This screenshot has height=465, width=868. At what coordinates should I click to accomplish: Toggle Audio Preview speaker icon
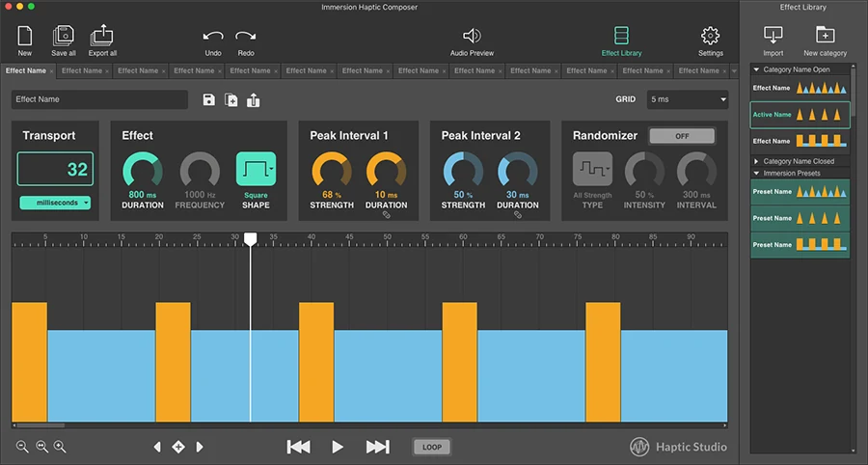(x=472, y=36)
